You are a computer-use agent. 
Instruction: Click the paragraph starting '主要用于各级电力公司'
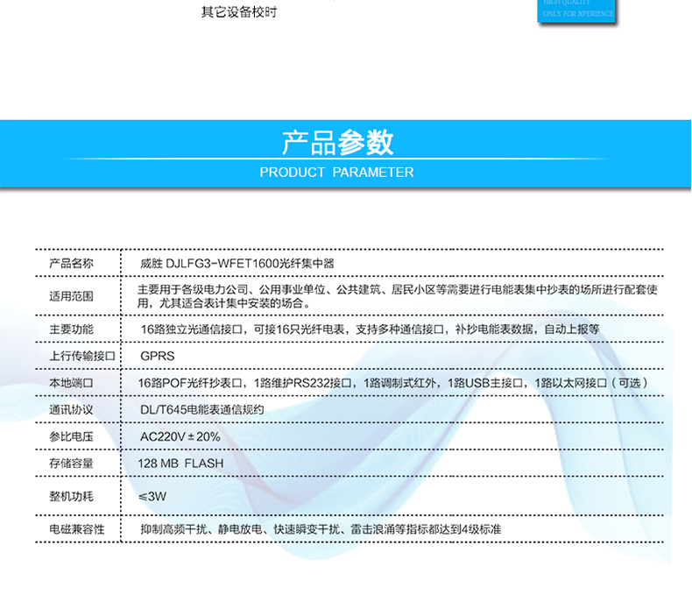397,296
